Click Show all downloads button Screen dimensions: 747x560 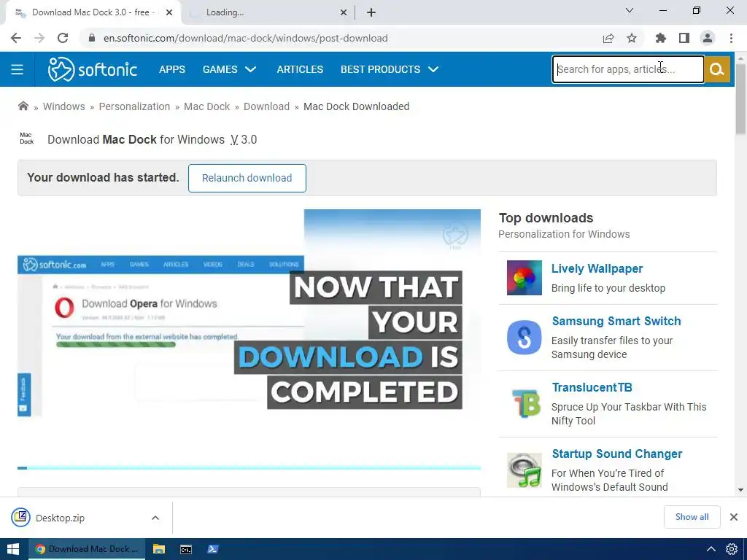(x=692, y=517)
